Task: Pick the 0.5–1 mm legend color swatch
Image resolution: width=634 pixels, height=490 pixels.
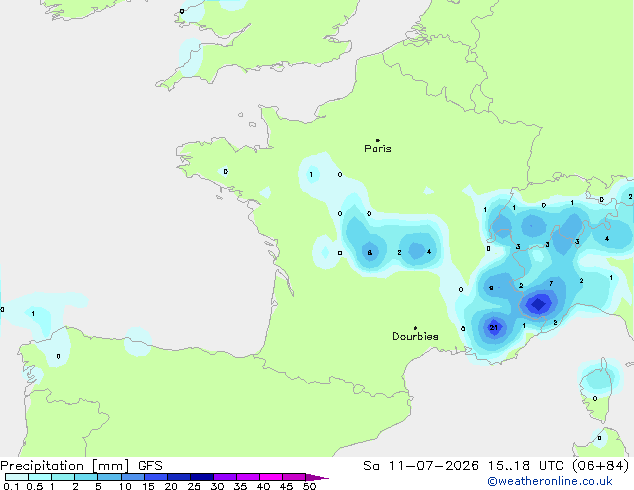Action: pos(40,477)
